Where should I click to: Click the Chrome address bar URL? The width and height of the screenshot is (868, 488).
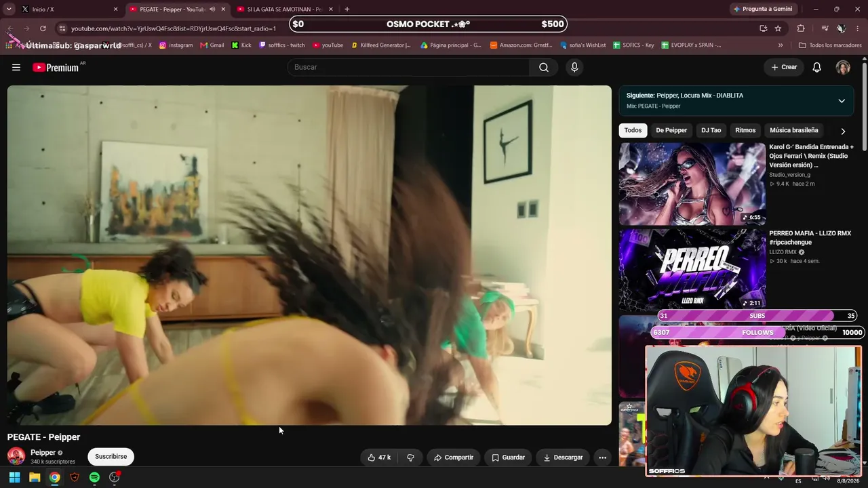174,28
